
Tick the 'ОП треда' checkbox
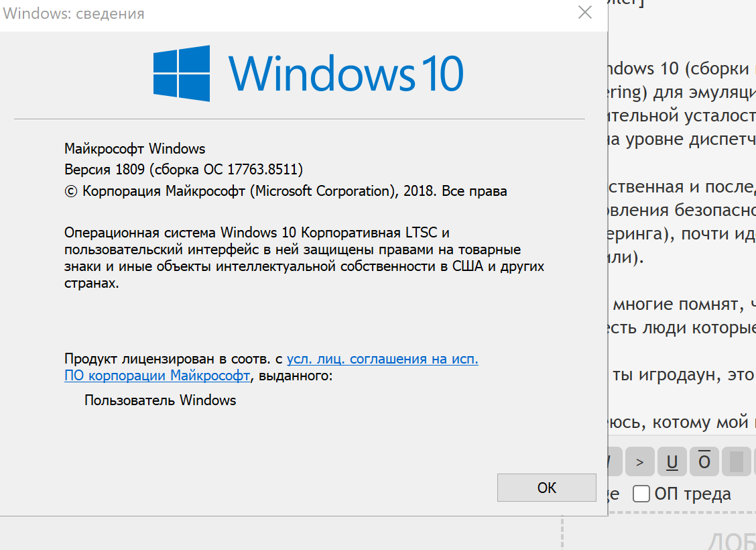tap(641, 494)
